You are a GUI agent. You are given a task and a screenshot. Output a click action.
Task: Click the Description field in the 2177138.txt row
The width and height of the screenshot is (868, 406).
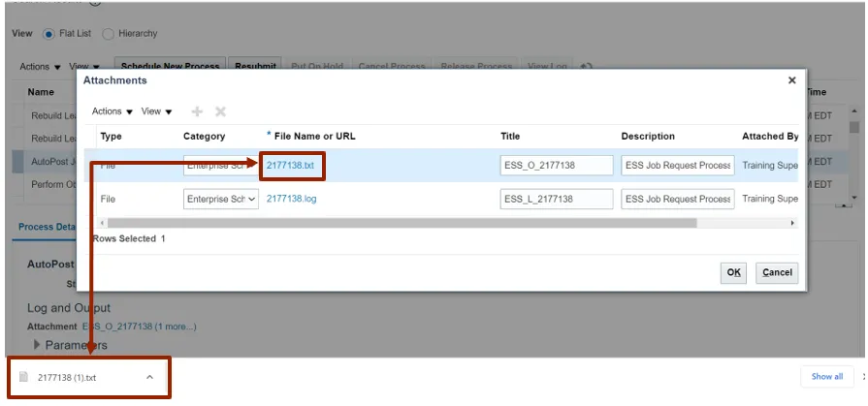pos(678,166)
